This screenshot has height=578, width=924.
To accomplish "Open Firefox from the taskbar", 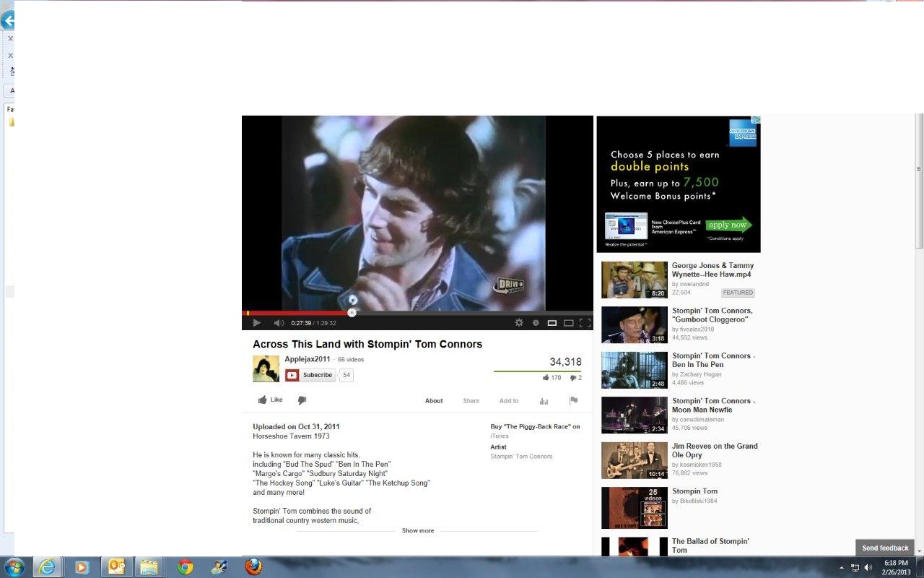I will (x=253, y=566).
